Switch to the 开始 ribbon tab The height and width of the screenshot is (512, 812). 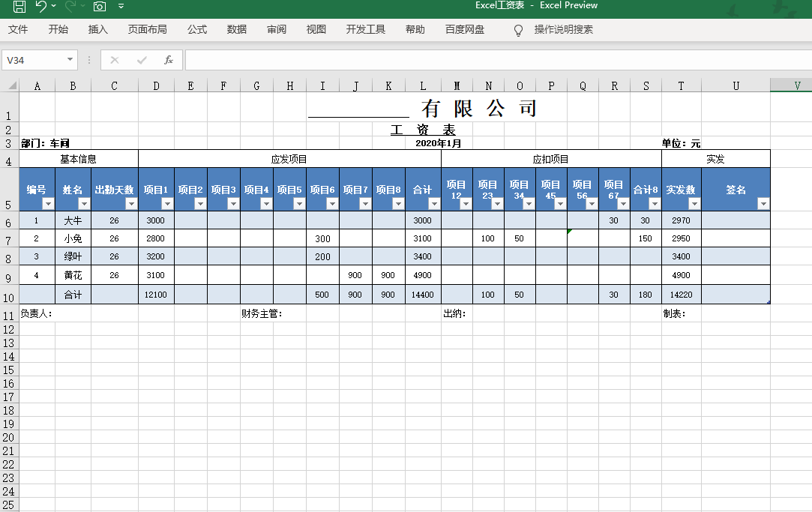(x=58, y=29)
